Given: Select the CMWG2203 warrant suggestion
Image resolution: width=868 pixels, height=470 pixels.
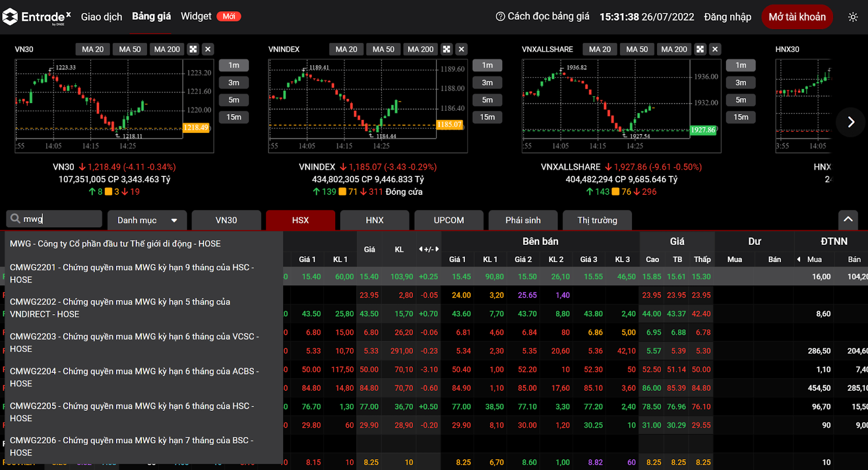Looking at the screenshot, I should pos(144,343).
